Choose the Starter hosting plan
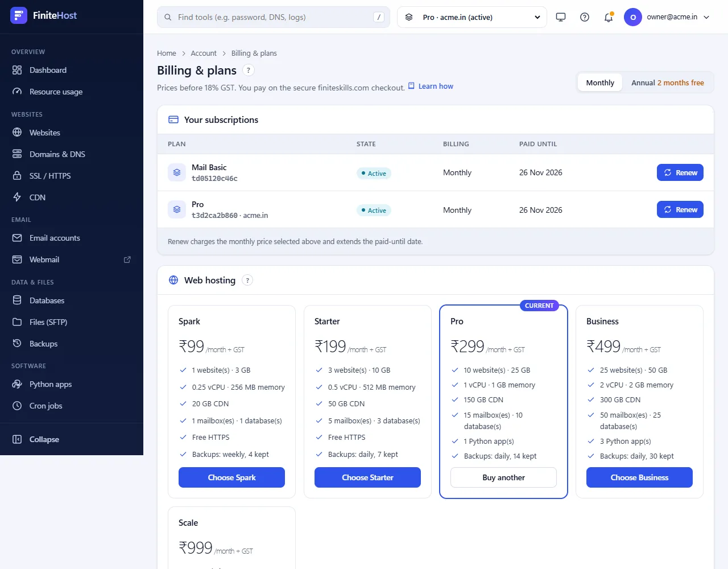 (367, 477)
